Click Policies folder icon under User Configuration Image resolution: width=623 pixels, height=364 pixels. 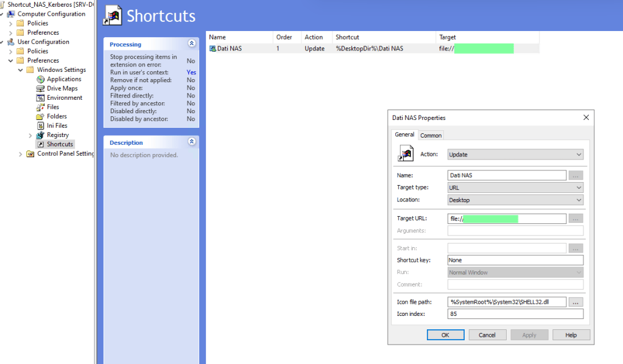coord(20,51)
